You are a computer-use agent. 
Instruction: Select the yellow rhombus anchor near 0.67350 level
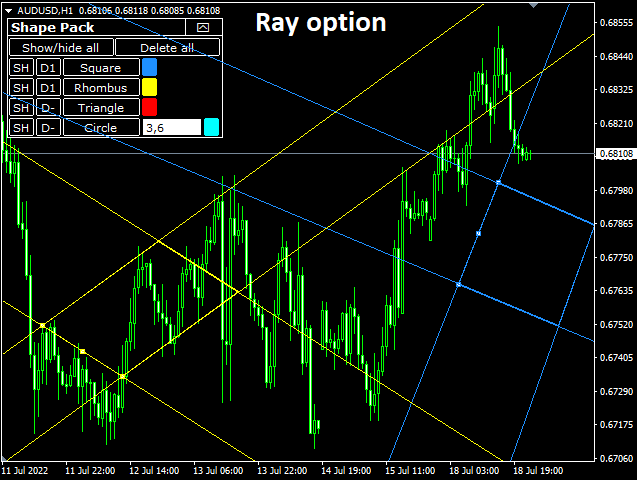pyautogui.click(x=122, y=376)
